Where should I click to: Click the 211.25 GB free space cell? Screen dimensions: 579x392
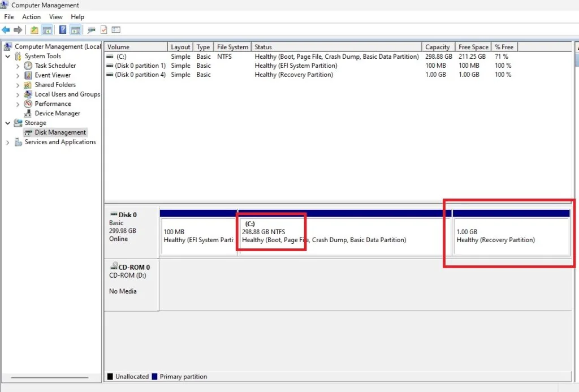click(472, 57)
